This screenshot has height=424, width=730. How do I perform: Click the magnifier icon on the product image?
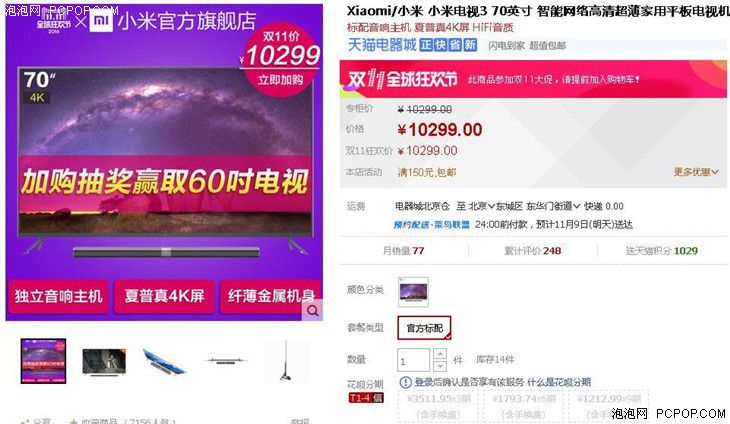(312, 310)
